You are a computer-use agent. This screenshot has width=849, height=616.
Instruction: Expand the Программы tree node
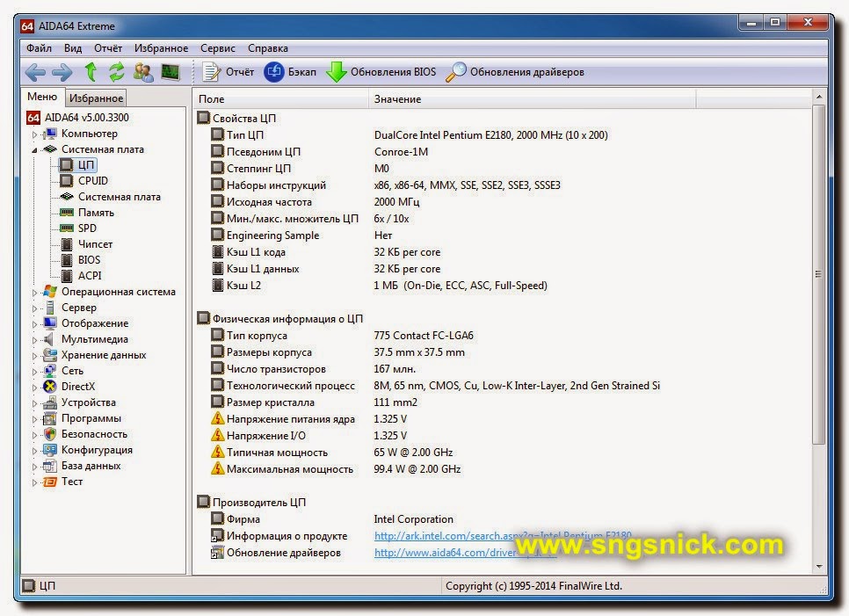pyautogui.click(x=34, y=419)
